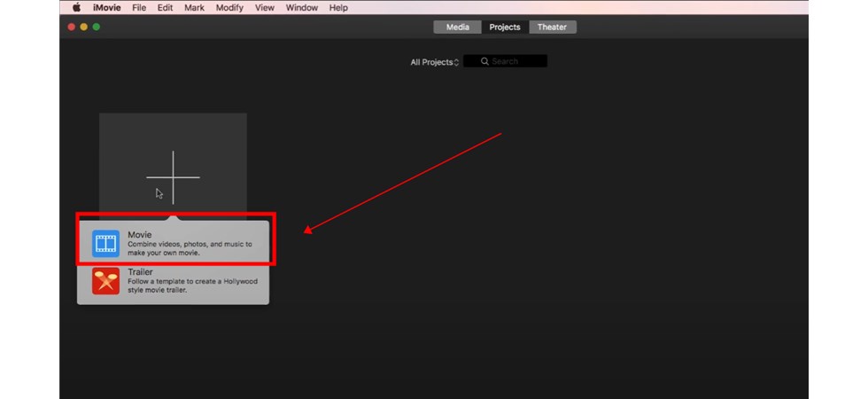
Task: Open the Edit menu
Action: [165, 8]
